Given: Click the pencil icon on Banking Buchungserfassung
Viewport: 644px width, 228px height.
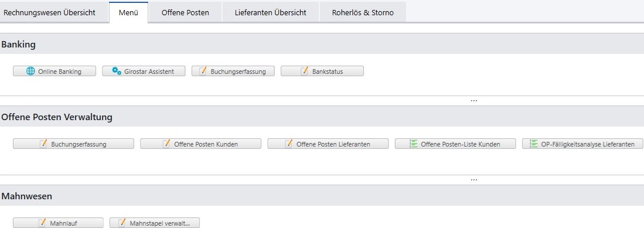Looking at the screenshot, I should [x=203, y=71].
